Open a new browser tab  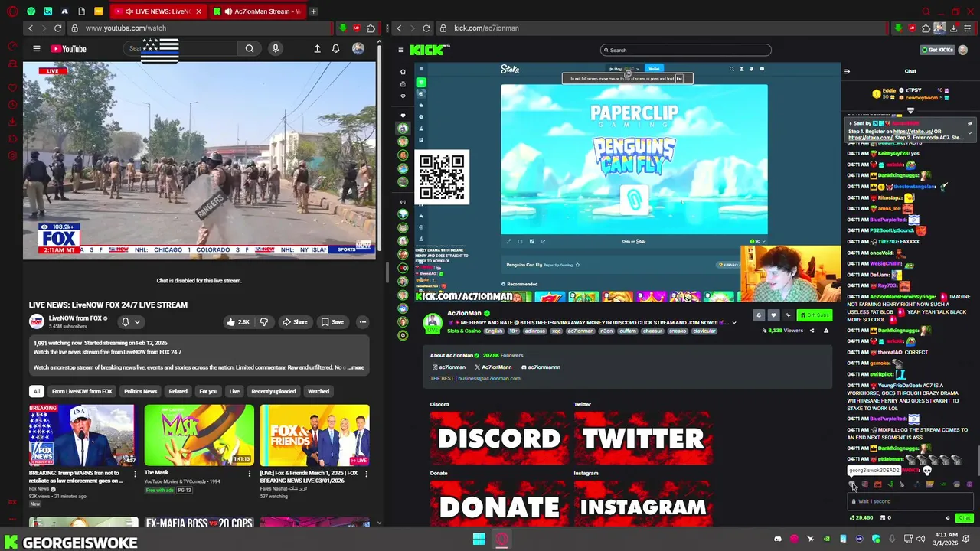[x=313, y=11]
